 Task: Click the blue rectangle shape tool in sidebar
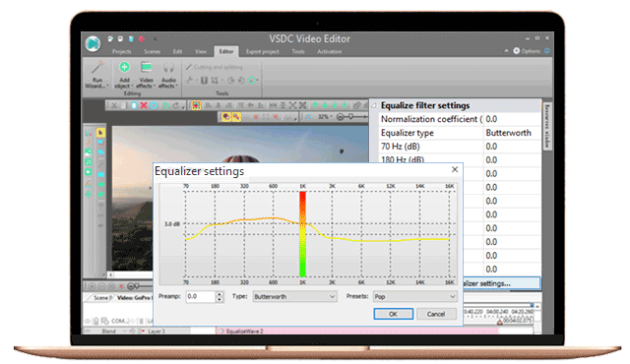[x=100, y=174]
